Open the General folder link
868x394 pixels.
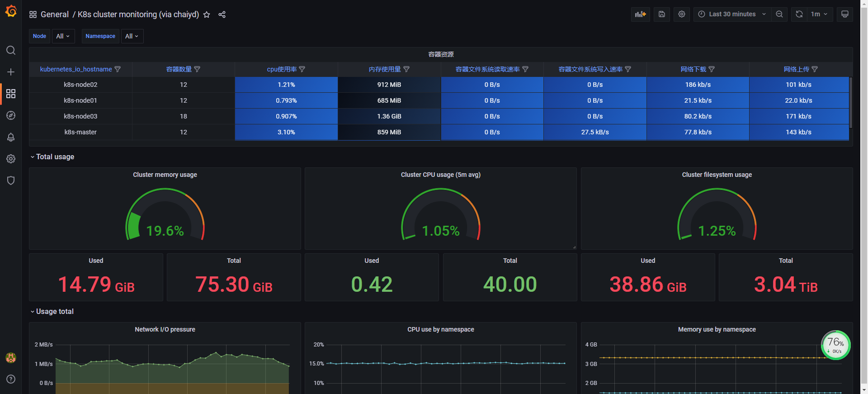coord(55,14)
